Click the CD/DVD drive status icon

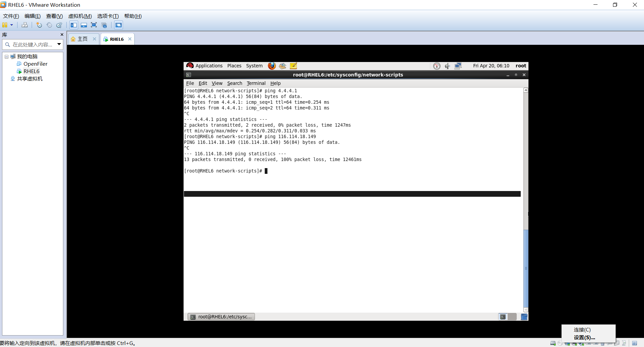coord(560,343)
